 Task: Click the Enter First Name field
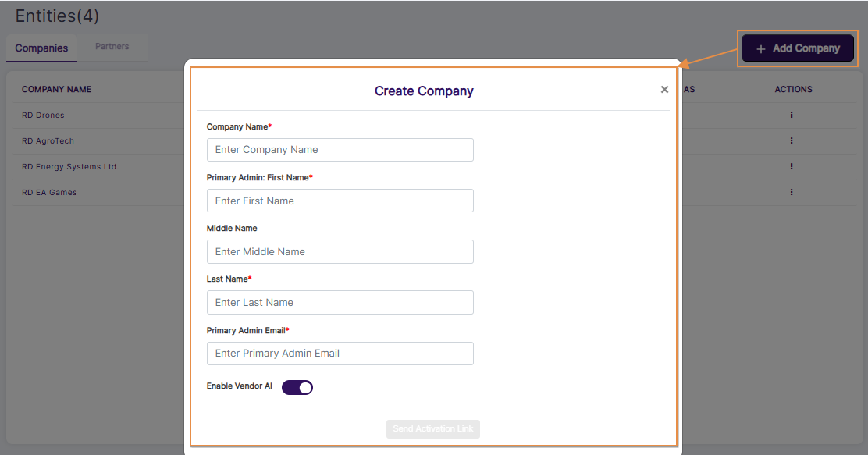point(340,201)
